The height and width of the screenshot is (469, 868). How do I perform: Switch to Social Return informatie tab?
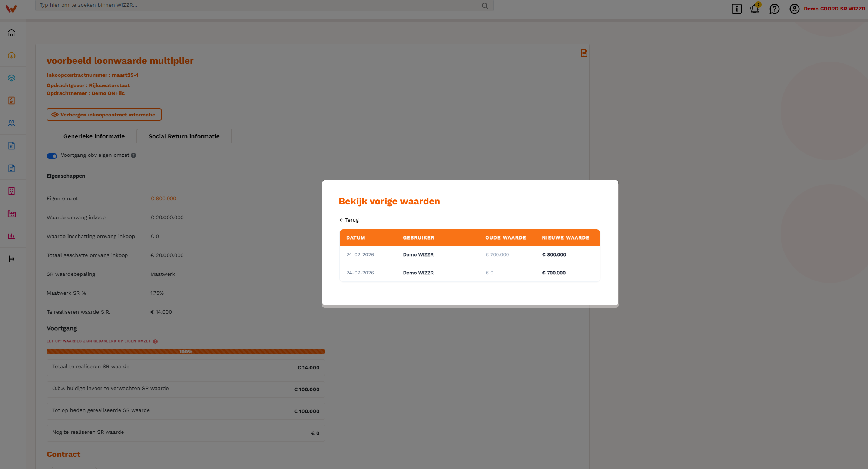click(184, 136)
